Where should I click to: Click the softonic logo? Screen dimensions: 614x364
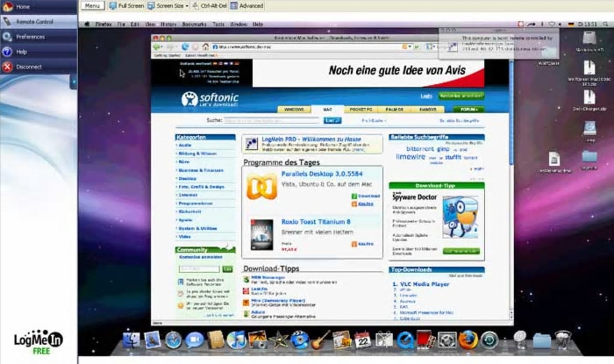pos(210,99)
